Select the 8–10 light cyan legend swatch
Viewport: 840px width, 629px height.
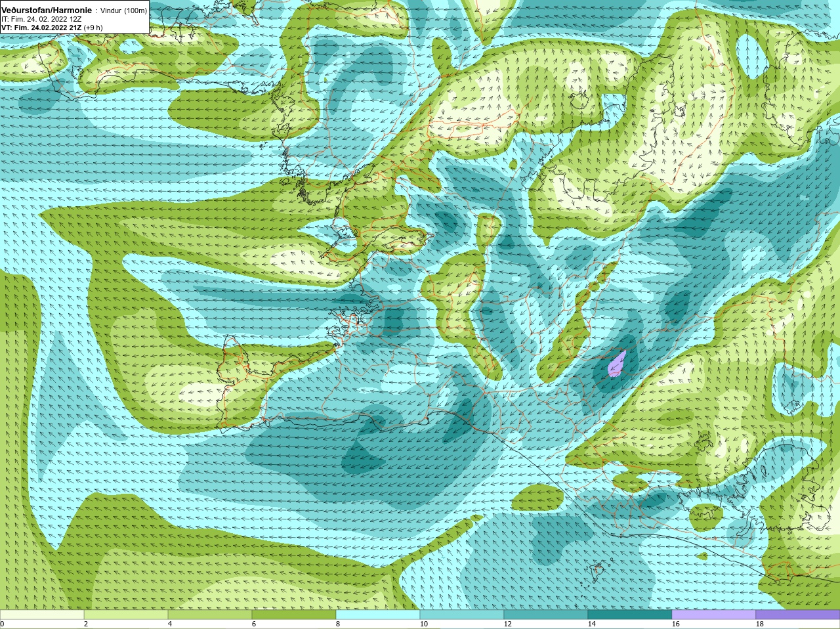378,615
